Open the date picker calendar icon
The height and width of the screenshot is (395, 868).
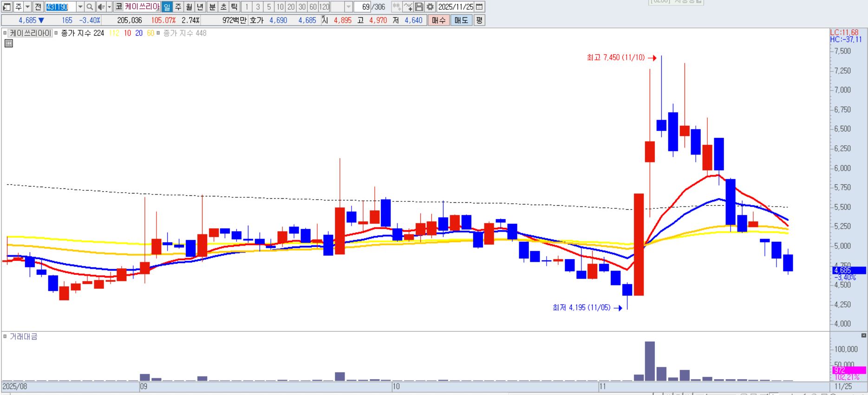(x=480, y=7)
